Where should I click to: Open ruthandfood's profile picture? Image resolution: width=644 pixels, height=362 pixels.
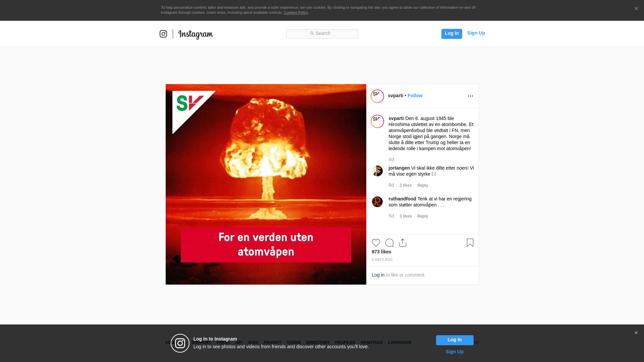[x=377, y=202]
